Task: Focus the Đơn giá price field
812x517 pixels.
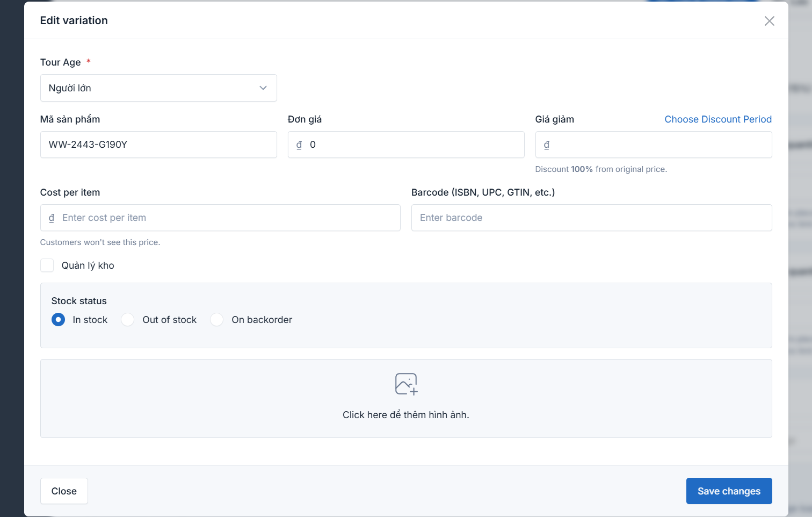Action: 406,145
